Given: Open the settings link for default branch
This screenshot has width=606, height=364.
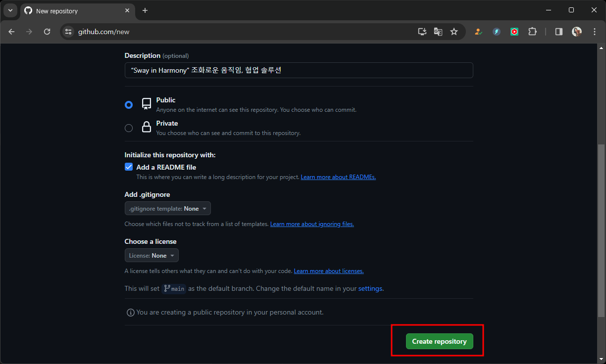Looking at the screenshot, I should point(370,288).
